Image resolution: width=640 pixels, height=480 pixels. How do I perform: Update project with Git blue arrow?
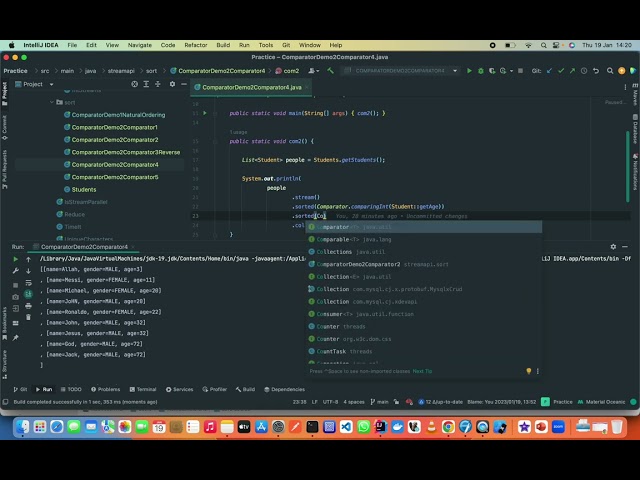549,71
